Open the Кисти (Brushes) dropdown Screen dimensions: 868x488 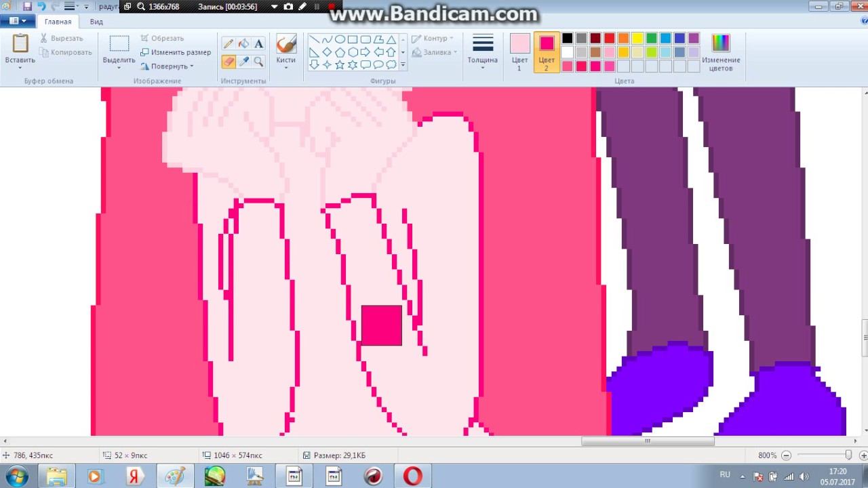[x=286, y=67]
